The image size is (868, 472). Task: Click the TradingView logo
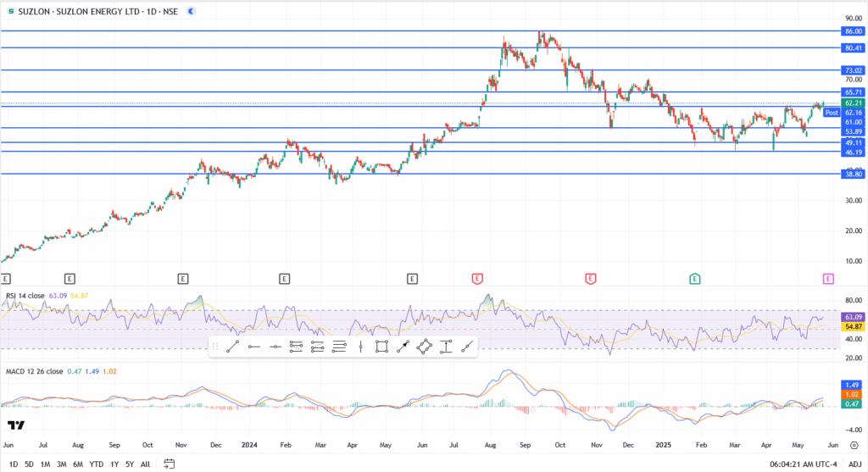15,425
